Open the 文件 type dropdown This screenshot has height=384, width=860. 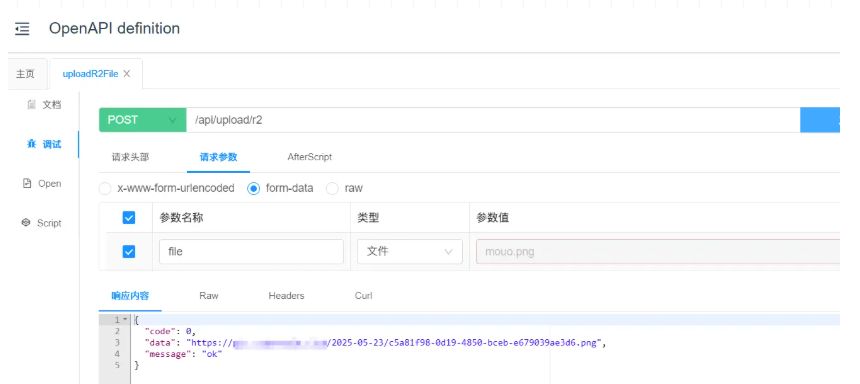(x=410, y=252)
